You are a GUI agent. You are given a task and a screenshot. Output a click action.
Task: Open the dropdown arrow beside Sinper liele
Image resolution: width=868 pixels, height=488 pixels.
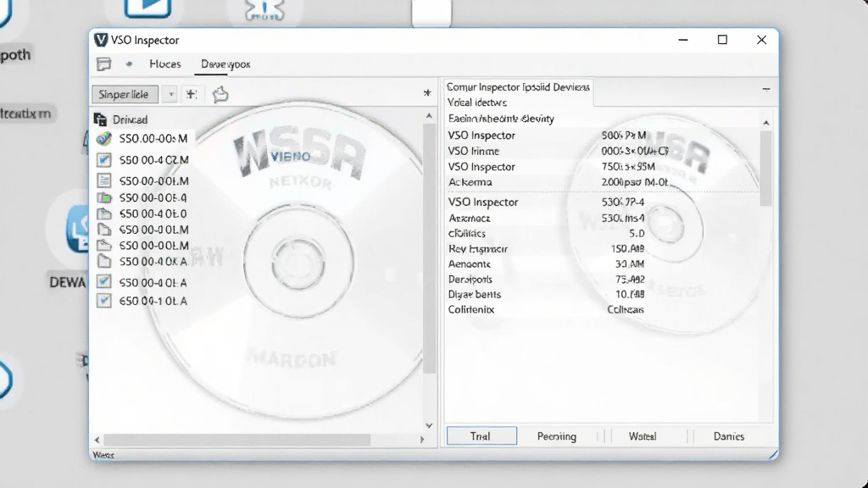[x=171, y=95]
